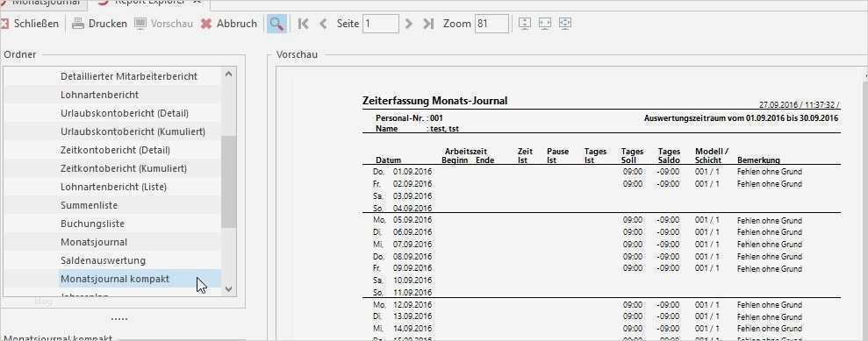Viewport: 868px width, 341px height.
Task: Click the splitter dots below report list
Action: (x=119, y=319)
